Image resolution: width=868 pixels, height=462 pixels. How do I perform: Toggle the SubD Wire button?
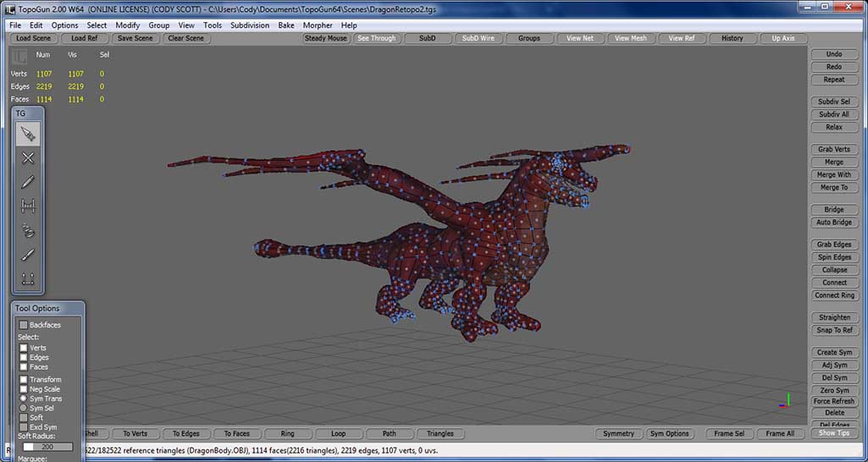[478, 38]
